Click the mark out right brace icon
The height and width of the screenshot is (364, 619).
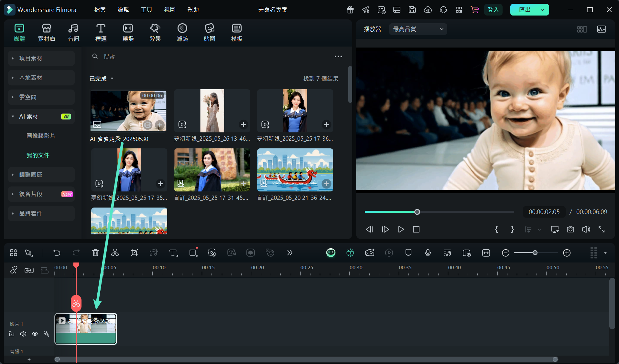tap(512, 229)
